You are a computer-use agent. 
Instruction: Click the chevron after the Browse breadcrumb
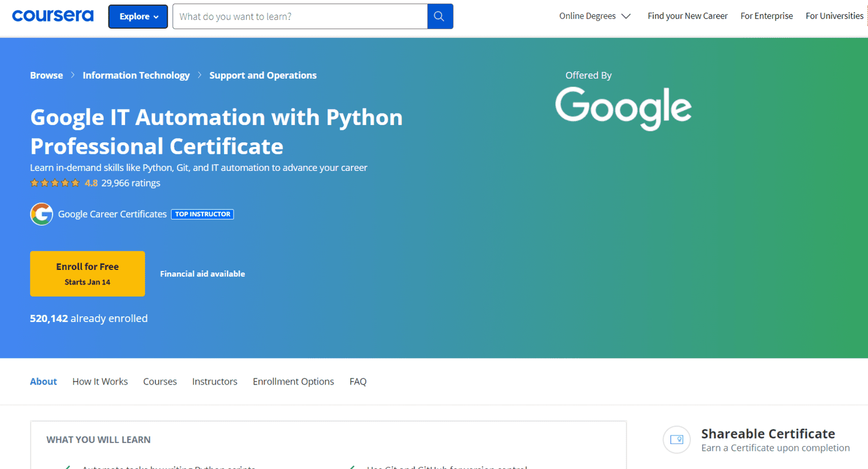coord(72,75)
